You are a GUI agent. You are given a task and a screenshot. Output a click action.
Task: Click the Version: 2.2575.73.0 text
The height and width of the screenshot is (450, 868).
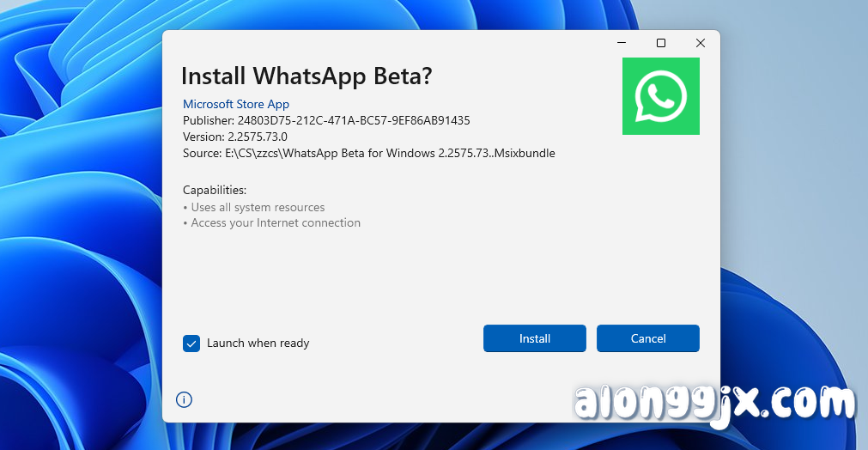[x=234, y=137]
